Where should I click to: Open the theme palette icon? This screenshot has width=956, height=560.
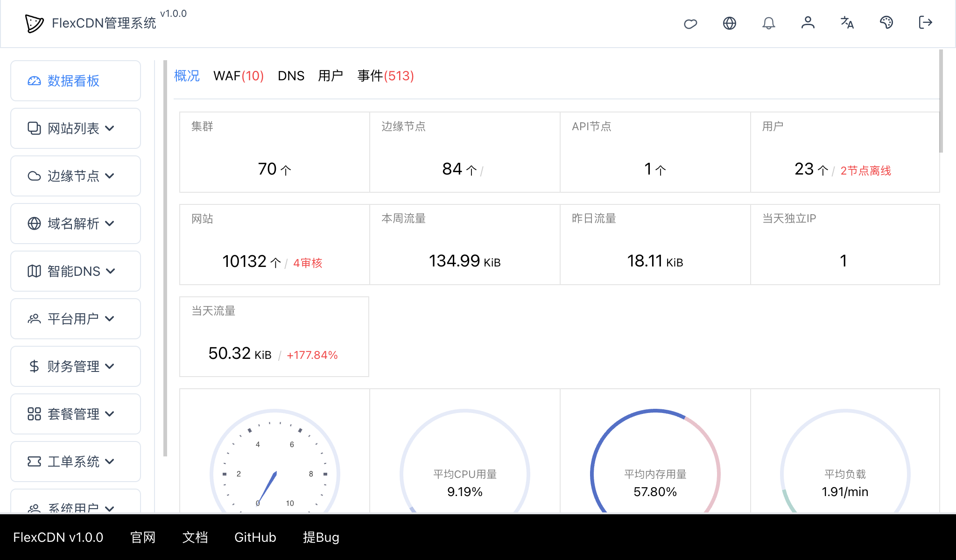click(886, 23)
